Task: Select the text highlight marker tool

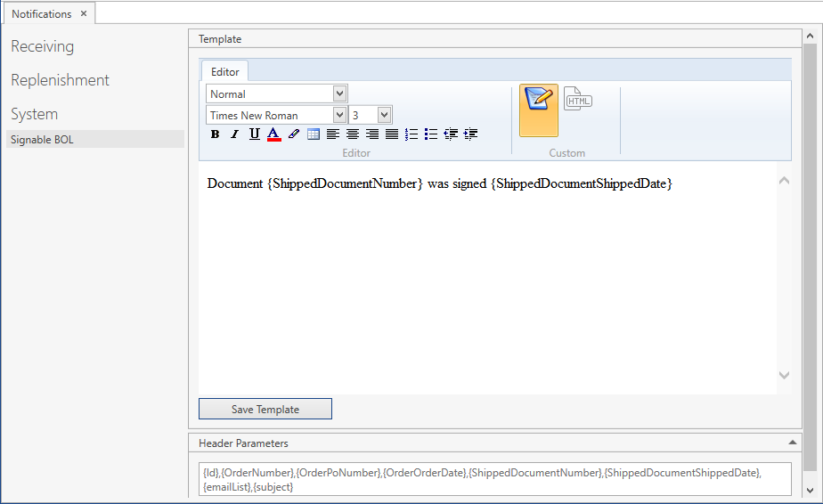Action: click(x=294, y=134)
